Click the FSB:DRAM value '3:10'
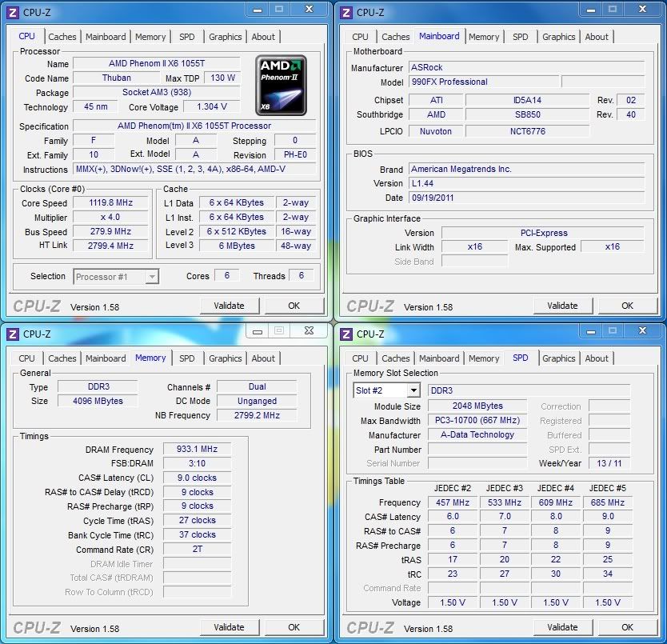This screenshot has width=667, height=644. pos(197,463)
